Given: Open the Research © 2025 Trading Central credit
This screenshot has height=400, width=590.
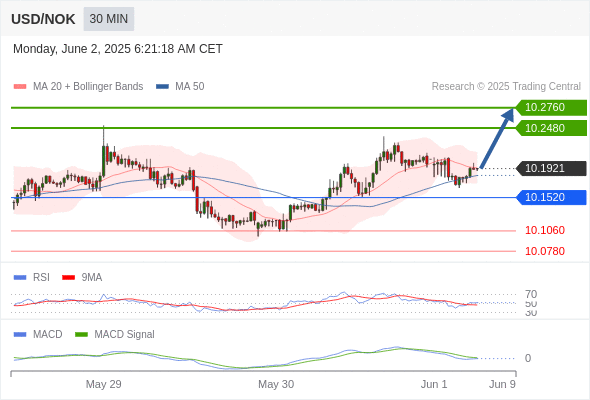Looking at the screenshot, I should click(506, 87).
